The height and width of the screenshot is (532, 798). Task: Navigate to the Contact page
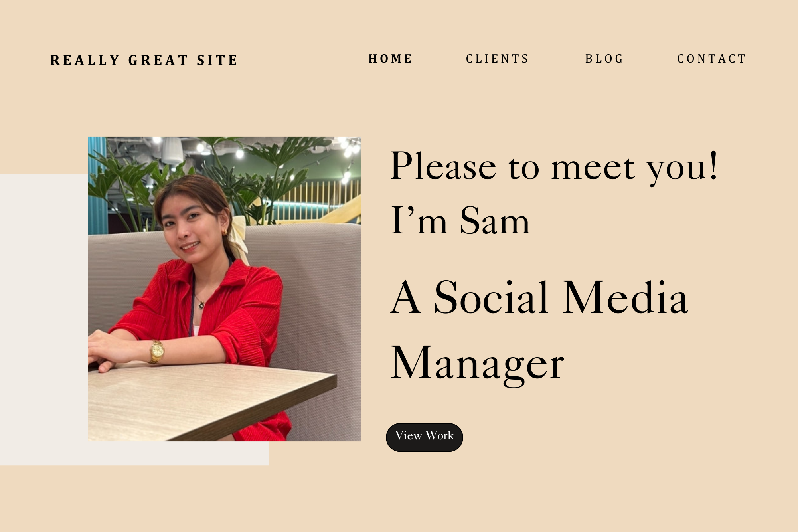[x=711, y=59]
